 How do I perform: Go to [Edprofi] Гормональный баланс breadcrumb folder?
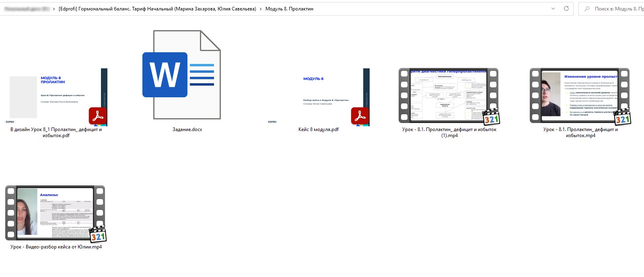tap(157, 9)
